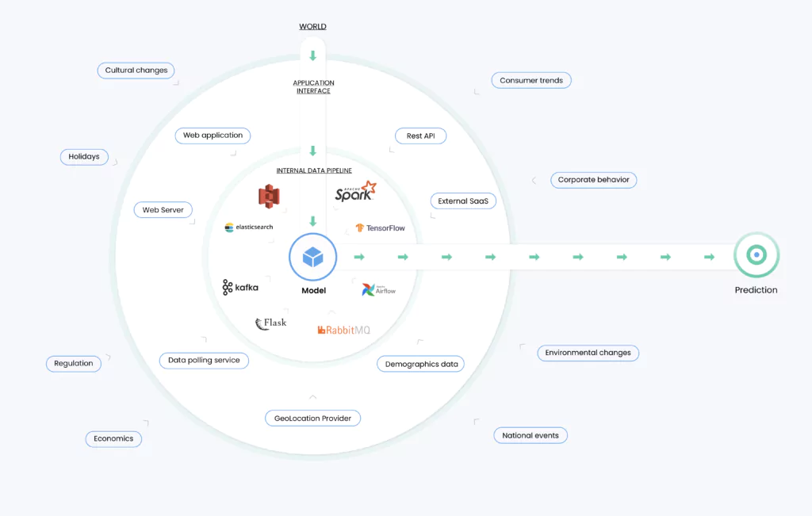Select the Data polling service pill
Image resolution: width=812 pixels, height=516 pixels.
click(x=204, y=360)
